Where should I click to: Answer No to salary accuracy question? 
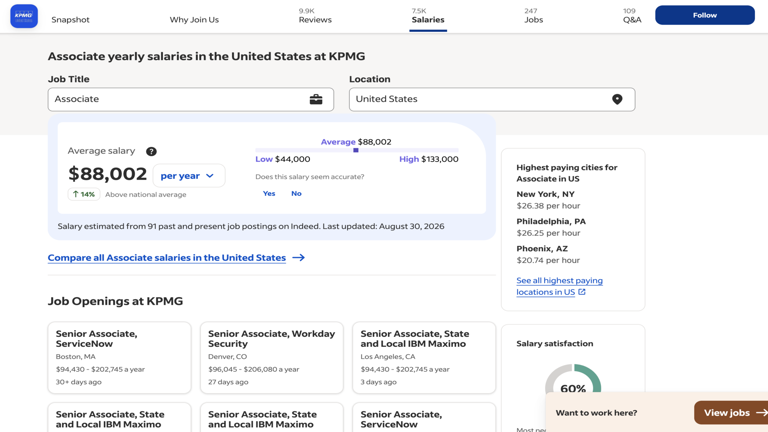tap(296, 193)
